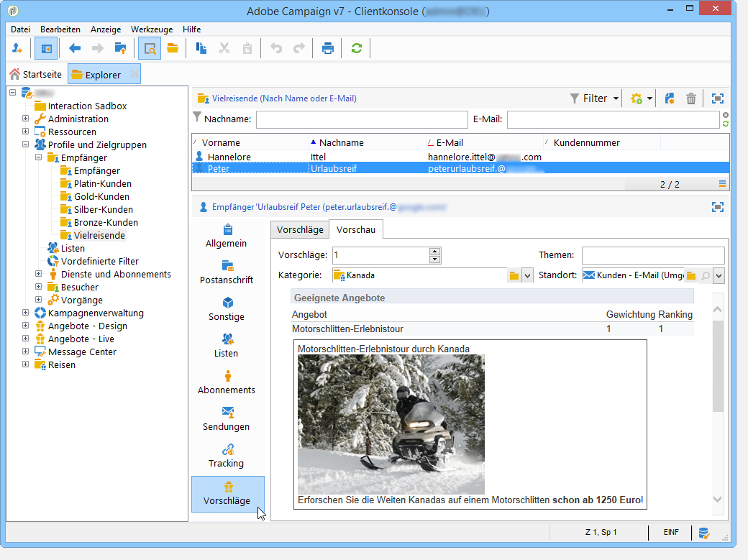
Task: Open the Filter dropdown
Action: (595, 98)
